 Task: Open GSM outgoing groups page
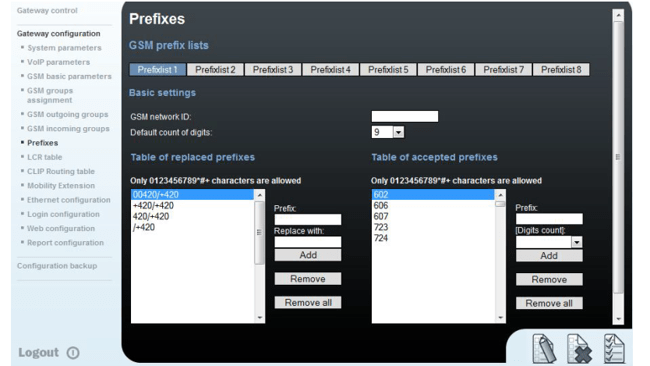68,114
